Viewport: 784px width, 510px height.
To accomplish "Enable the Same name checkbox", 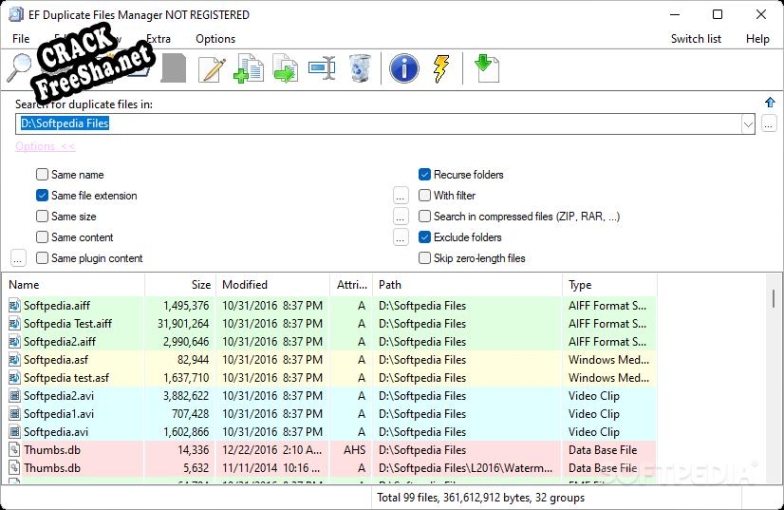I will coord(43,175).
